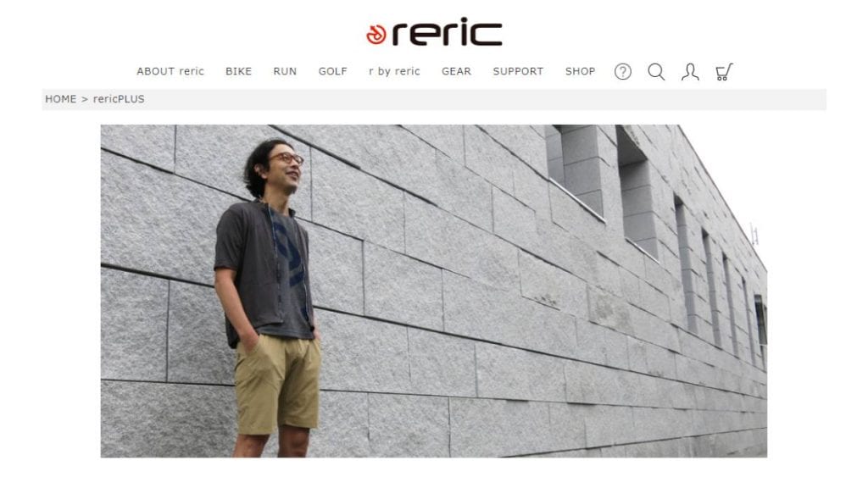The height and width of the screenshot is (488, 868).
Task: Click the gray breadcrumb bar
Action: (434, 100)
